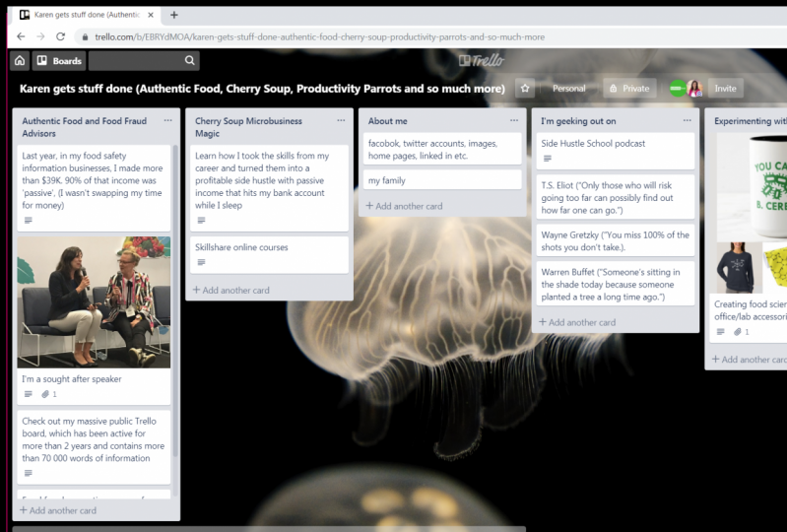Focus the Trello search input field
Viewport: 787px width, 532px height.
pyautogui.click(x=144, y=61)
